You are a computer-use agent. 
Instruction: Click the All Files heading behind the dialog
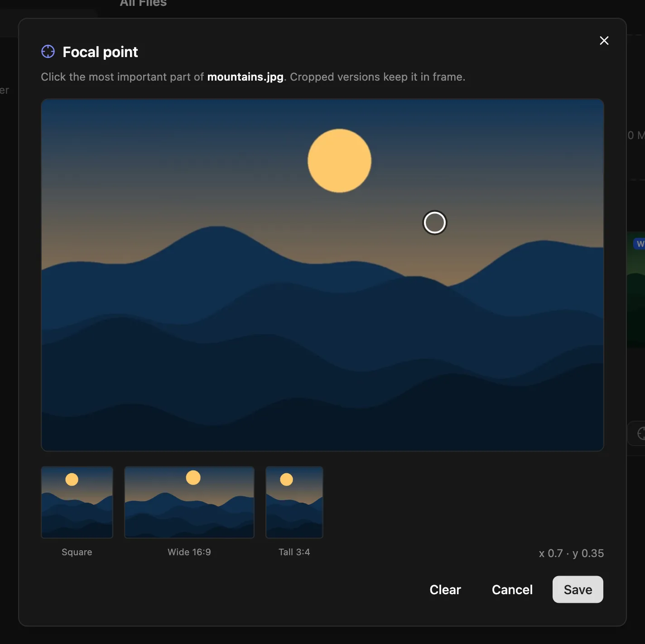pyautogui.click(x=143, y=3)
